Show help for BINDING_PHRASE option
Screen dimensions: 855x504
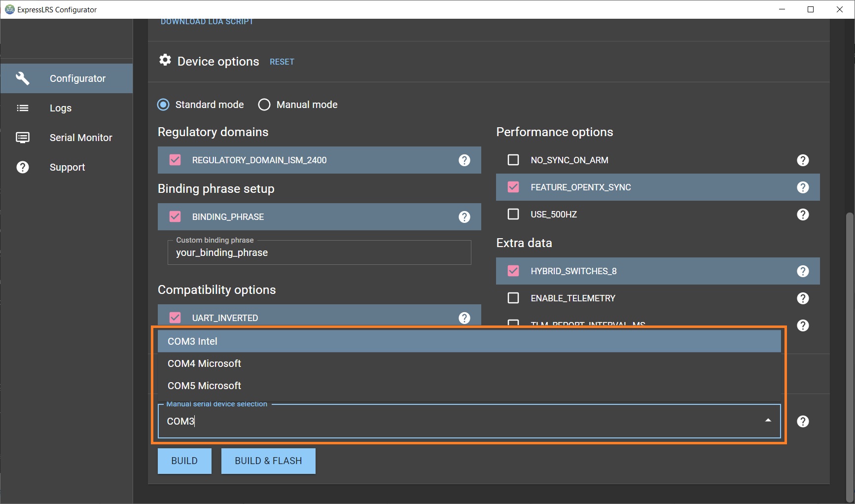[x=464, y=217]
